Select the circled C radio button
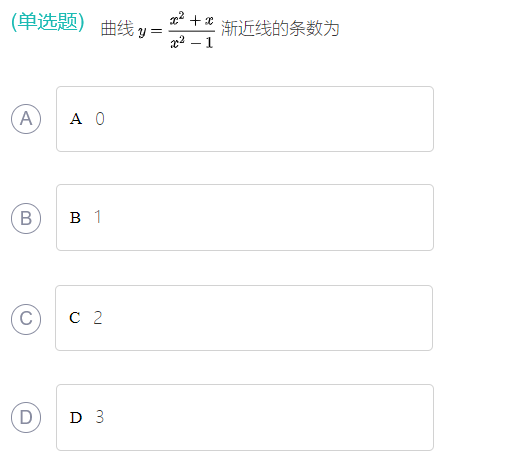 (x=26, y=319)
